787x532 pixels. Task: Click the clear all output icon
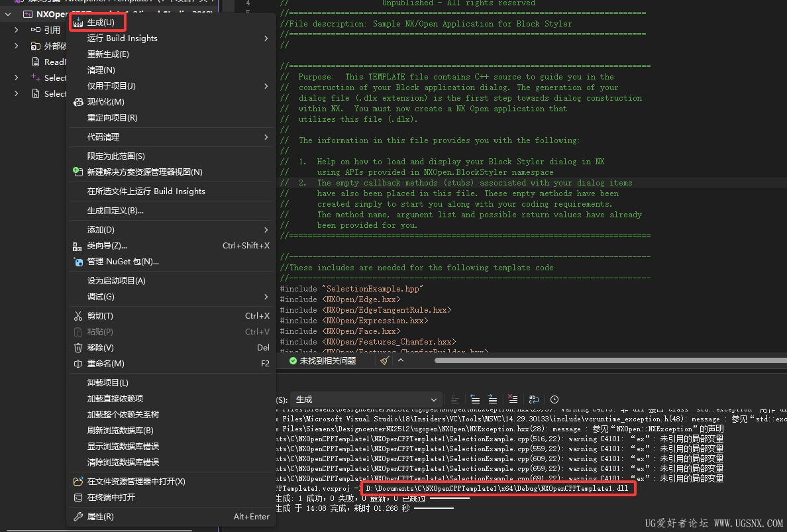tap(512, 399)
